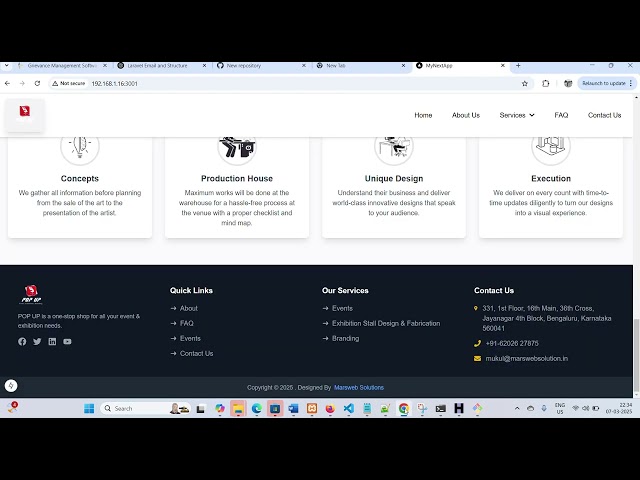Close the MyNextApp tab
Screen dimensions: 640x480
pos(503,65)
